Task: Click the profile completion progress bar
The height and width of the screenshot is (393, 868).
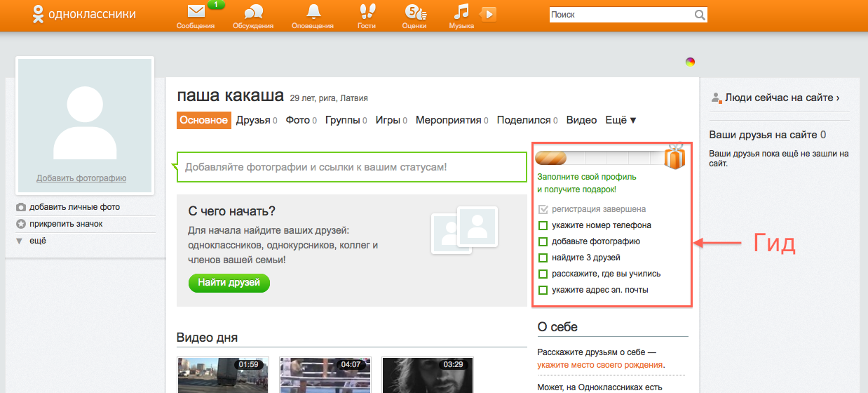Action: (x=599, y=157)
